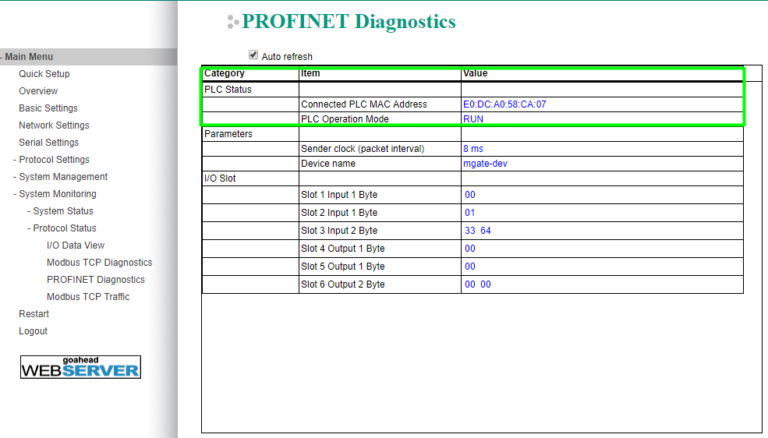
Task: Click the goahead WebServer logo
Action: tap(80, 366)
